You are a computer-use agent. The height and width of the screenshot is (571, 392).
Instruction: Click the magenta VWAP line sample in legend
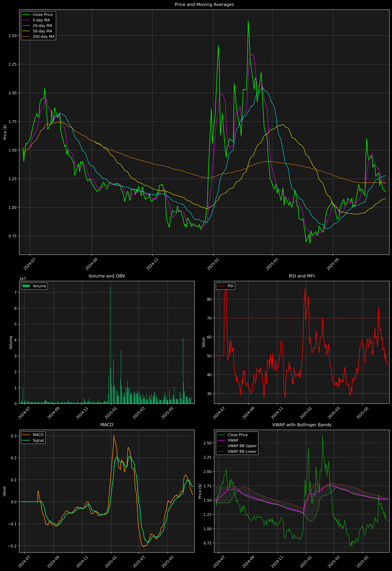click(221, 440)
